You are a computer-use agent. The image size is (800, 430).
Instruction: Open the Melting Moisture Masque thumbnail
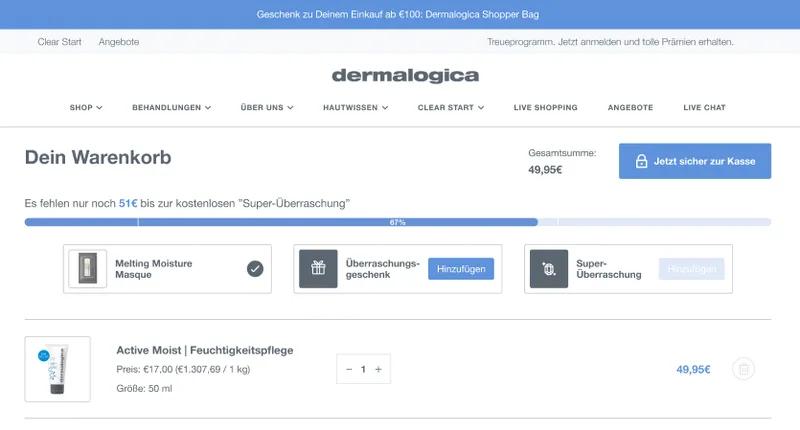tap(88, 269)
